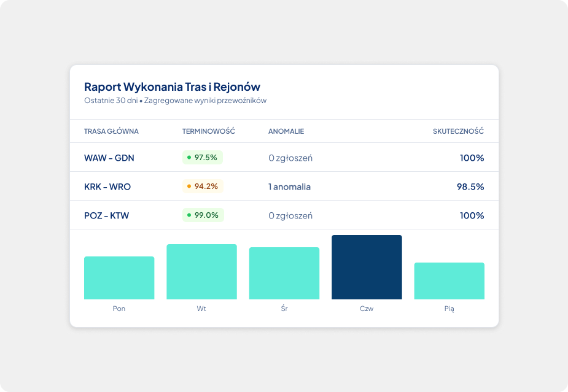This screenshot has width=568, height=392.
Task: Click the 99.0% punctuality badge
Action: pyautogui.click(x=203, y=215)
